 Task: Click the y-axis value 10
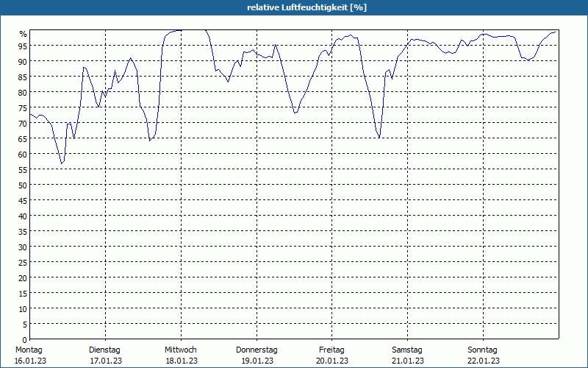[23, 309]
